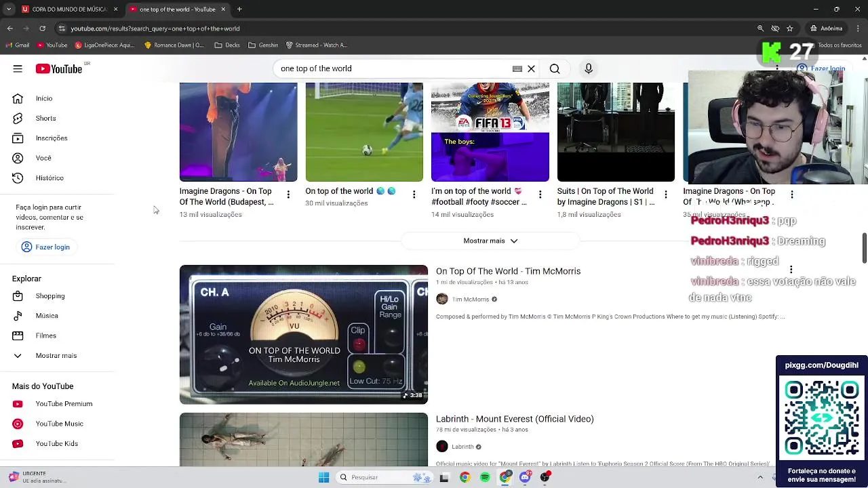This screenshot has height=488, width=868.
Task: Open the Gmail bookmark
Action: [17, 45]
